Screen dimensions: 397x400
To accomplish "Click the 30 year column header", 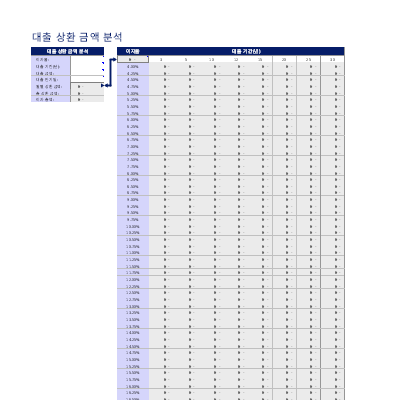I will point(332,59).
